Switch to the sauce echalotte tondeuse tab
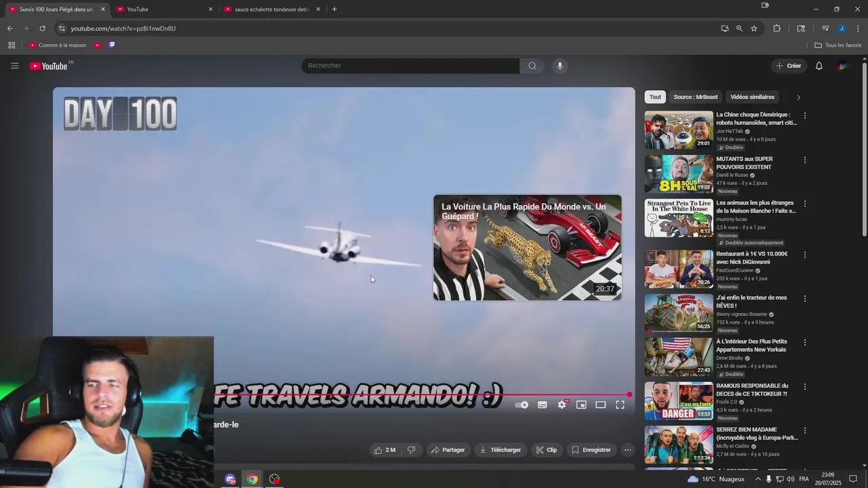 (271, 9)
